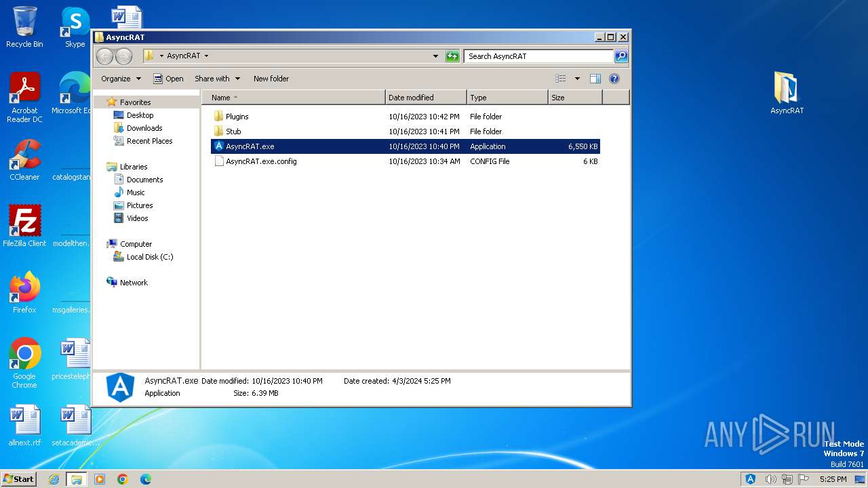Viewport: 868px width, 488px height.
Task: Select Favorites in navigation pane
Action: pos(135,102)
